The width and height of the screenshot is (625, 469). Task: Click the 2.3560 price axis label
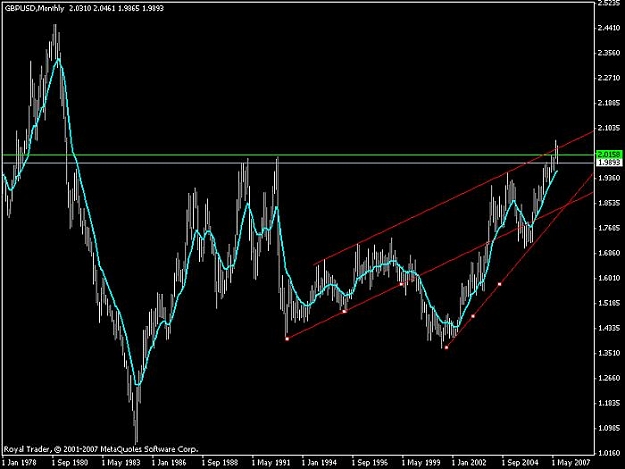point(609,53)
